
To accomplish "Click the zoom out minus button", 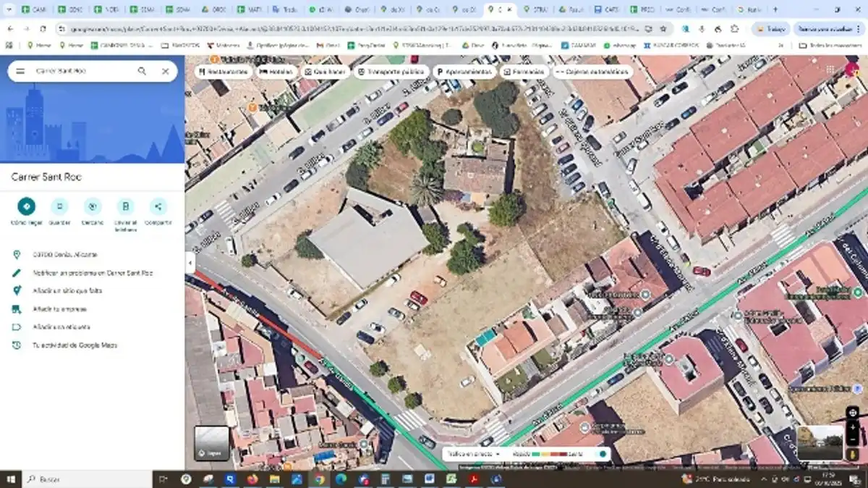I will click(853, 440).
